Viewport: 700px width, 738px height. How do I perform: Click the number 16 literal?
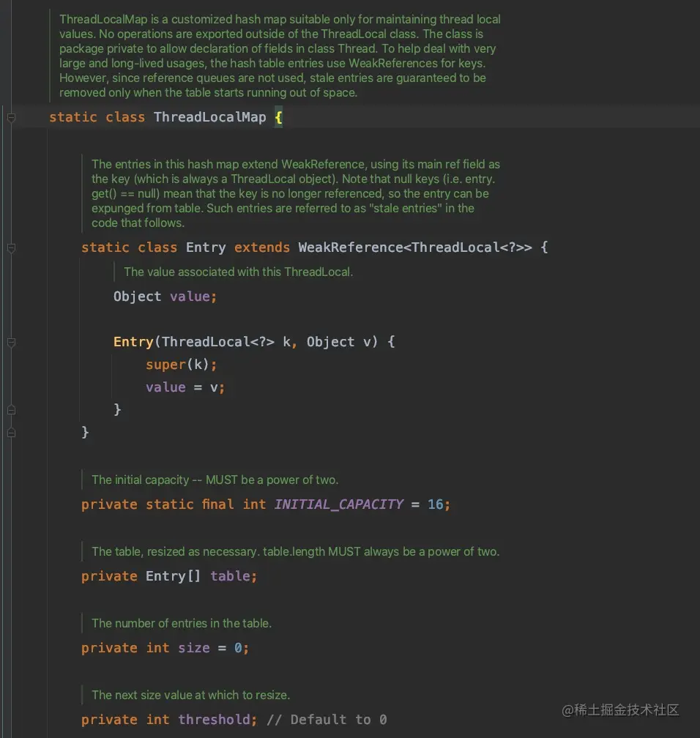coord(435,504)
